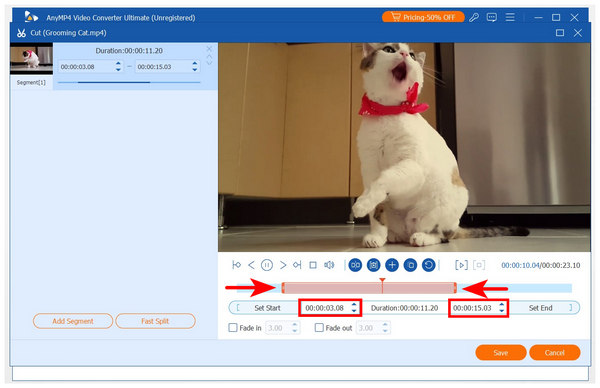600x388 pixels.
Task: Click the 00:00:10.04/00:00:23.10 time readout
Action: (x=540, y=265)
